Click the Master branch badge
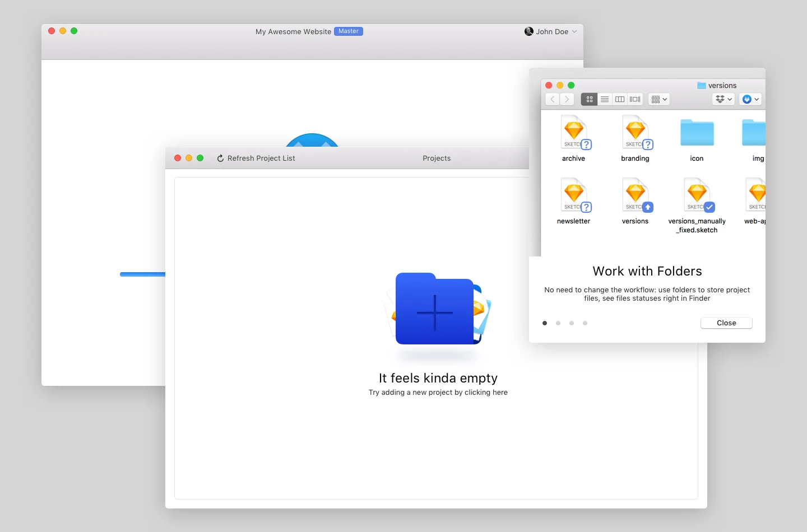Screen dimensions: 807x532 [349, 31]
